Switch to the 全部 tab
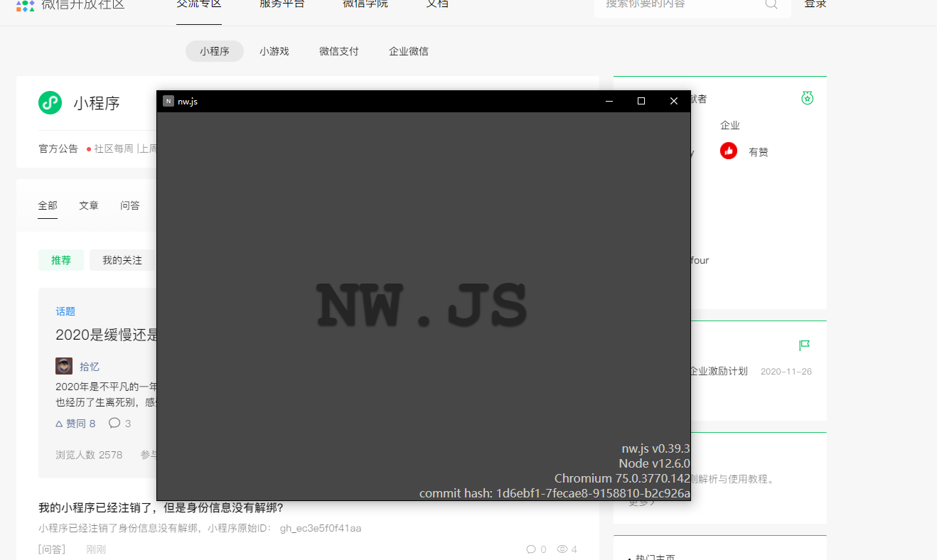 click(x=48, y=205)
